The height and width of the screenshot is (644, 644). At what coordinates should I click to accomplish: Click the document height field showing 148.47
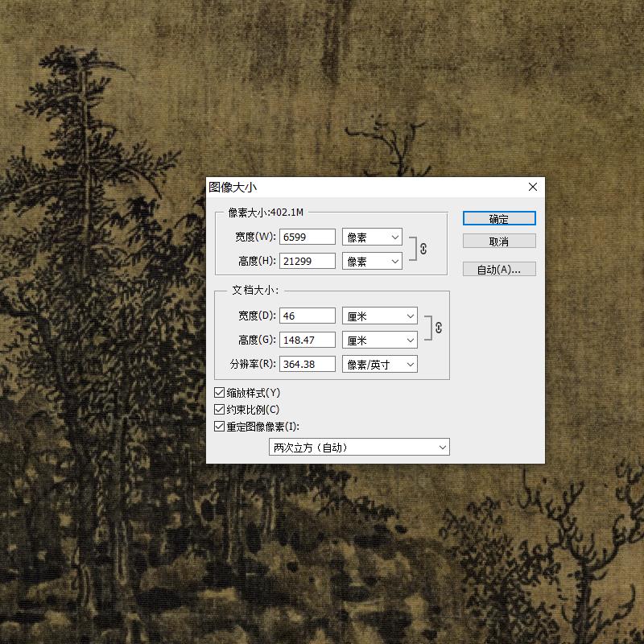point(308,340)
